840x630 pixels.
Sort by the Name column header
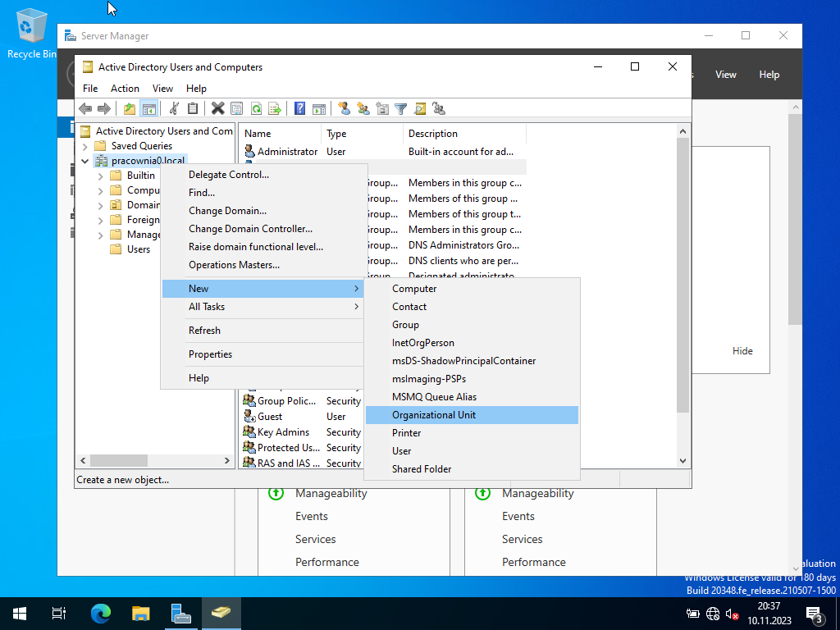[x=280, y=134]
